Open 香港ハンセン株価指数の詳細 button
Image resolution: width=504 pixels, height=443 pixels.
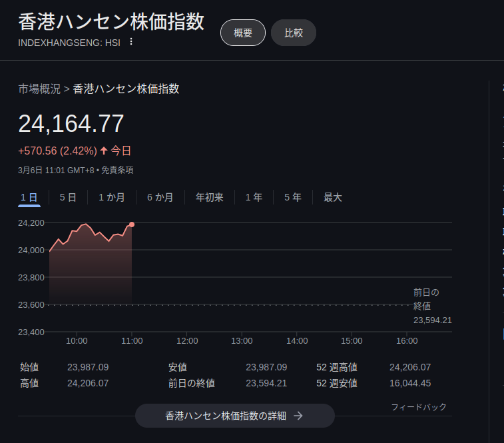(234, 416)
